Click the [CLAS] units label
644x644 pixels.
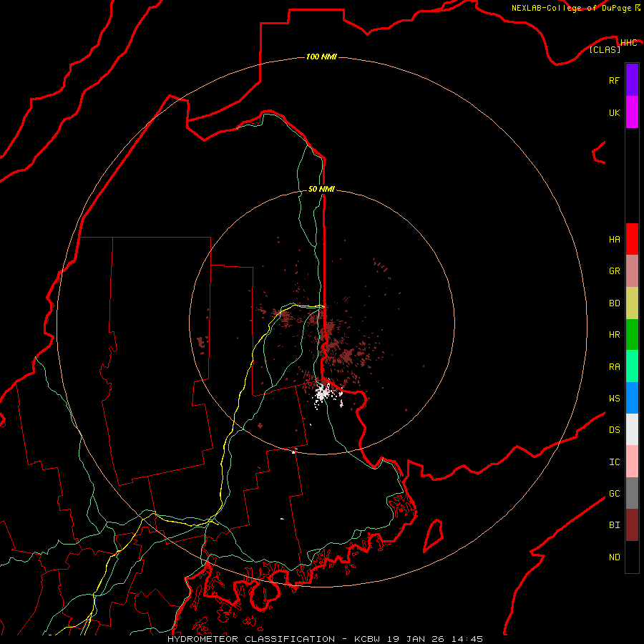pos(605,50)
